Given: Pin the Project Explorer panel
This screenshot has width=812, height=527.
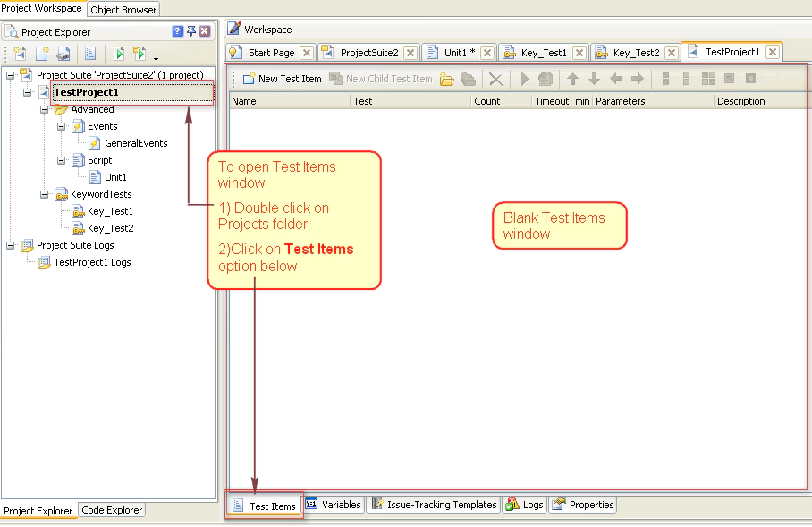Looking at the screenshot, I should [x=190, y=31].
